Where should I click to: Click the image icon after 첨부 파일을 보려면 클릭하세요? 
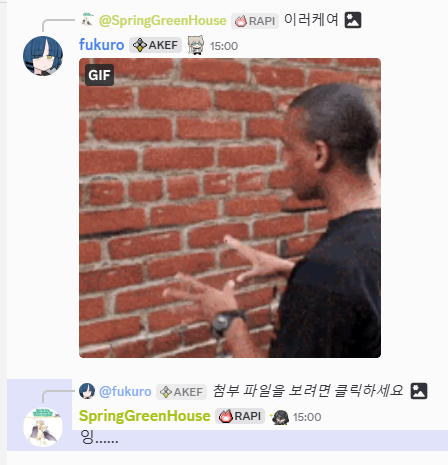pos(419,391)
